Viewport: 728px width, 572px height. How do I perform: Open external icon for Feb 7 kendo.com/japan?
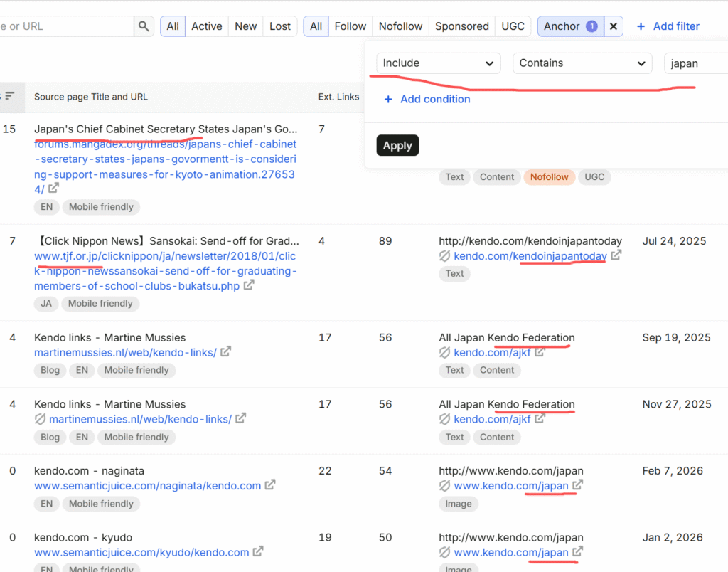[577, 484]
